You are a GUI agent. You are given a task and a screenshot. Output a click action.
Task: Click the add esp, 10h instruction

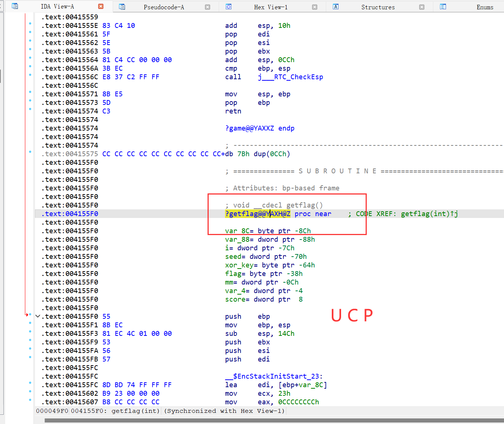(258, 26)
